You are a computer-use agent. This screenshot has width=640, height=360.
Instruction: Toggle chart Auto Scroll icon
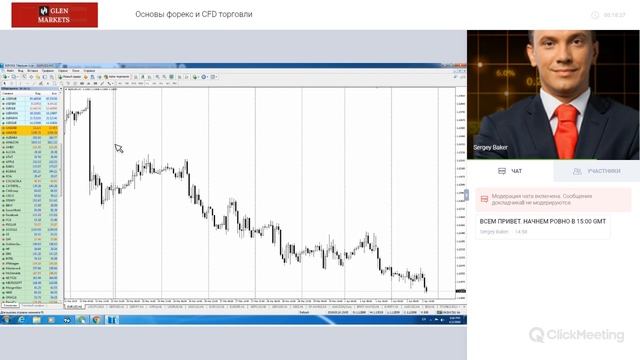180,77
